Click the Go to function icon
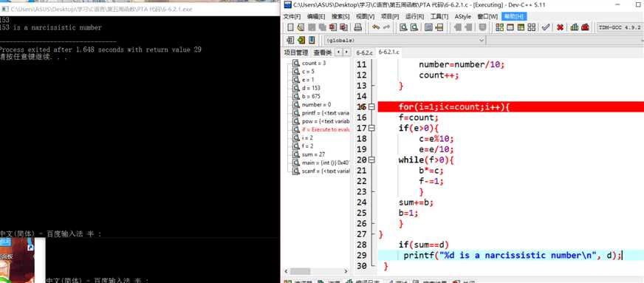 (429, 27)
